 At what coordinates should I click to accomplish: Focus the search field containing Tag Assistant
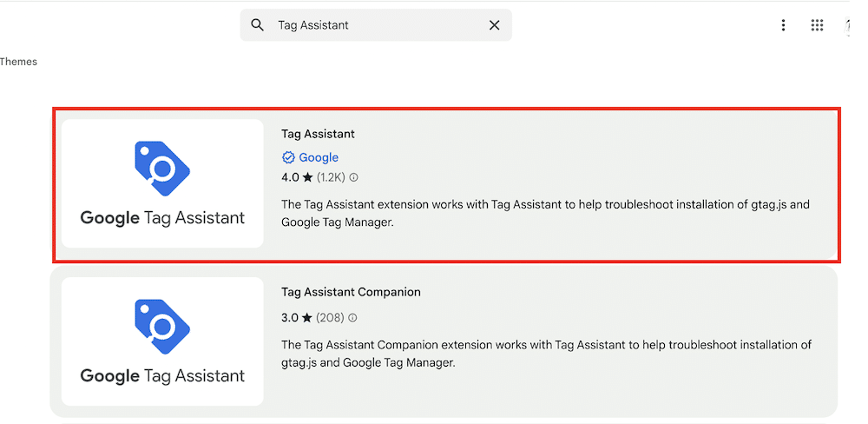click(x=376, y=25)
